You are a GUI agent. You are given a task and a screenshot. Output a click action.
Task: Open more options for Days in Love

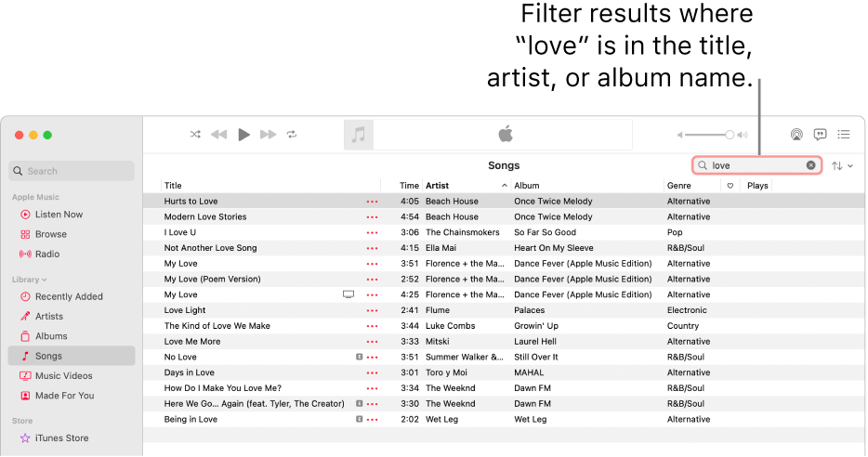pos(372,372)
